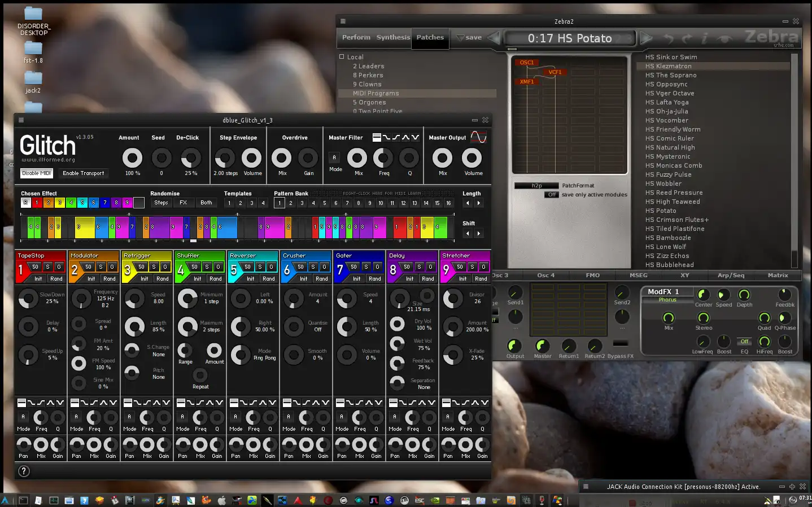Select the HS Wobbler patch in list
Viewport: 812px width, 507px height.
point(663,183)
